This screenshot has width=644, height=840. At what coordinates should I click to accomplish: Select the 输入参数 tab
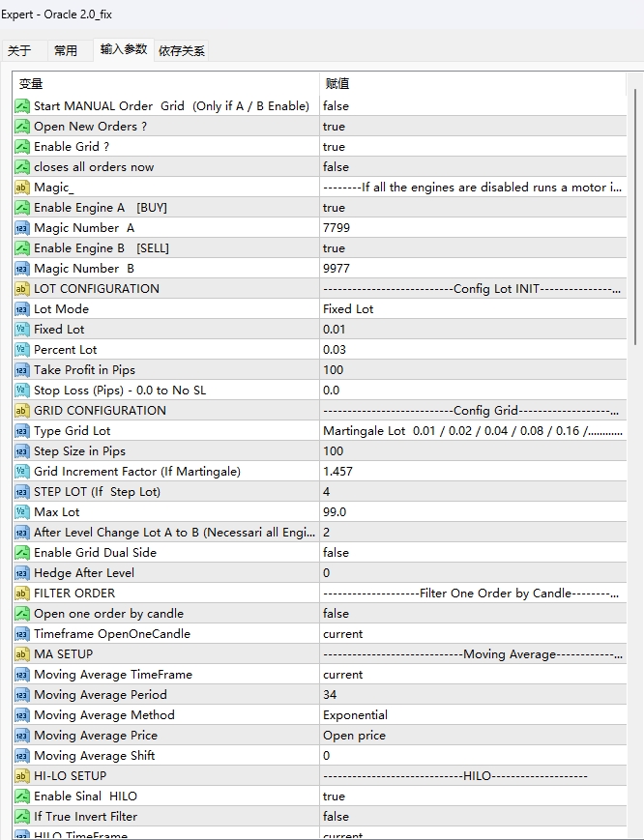point(123,49)
